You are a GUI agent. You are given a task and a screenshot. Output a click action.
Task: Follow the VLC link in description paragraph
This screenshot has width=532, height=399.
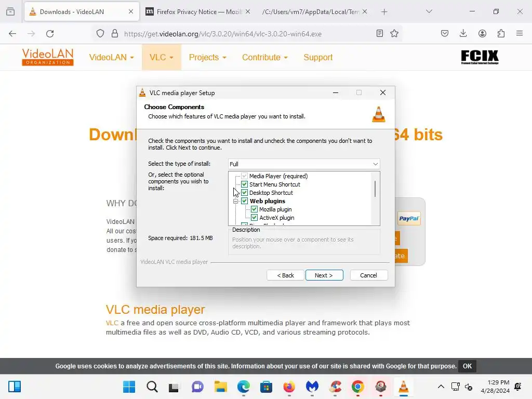112,323
